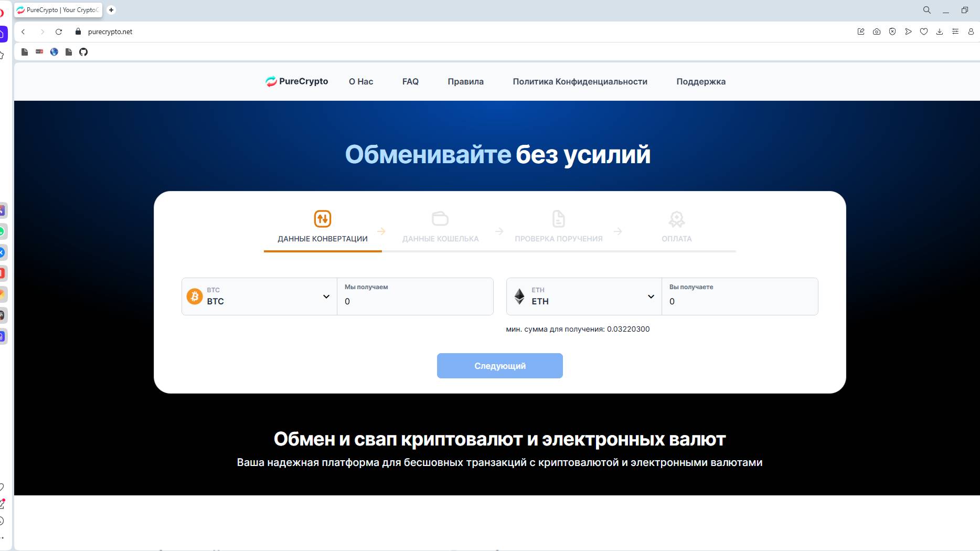Go back to the previous page
Viewport: 980px width, 551px height.
click(23, 32)
